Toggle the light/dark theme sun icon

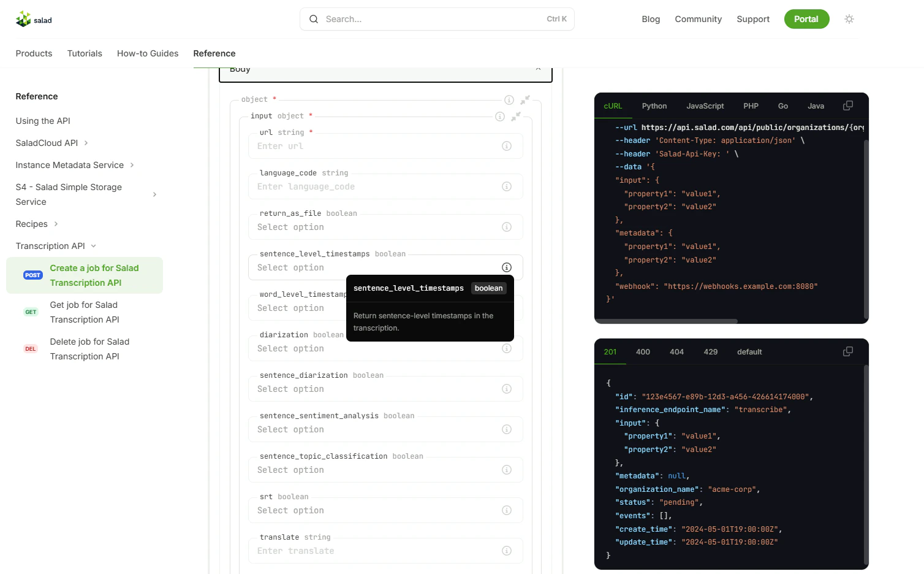click(849, 19)
